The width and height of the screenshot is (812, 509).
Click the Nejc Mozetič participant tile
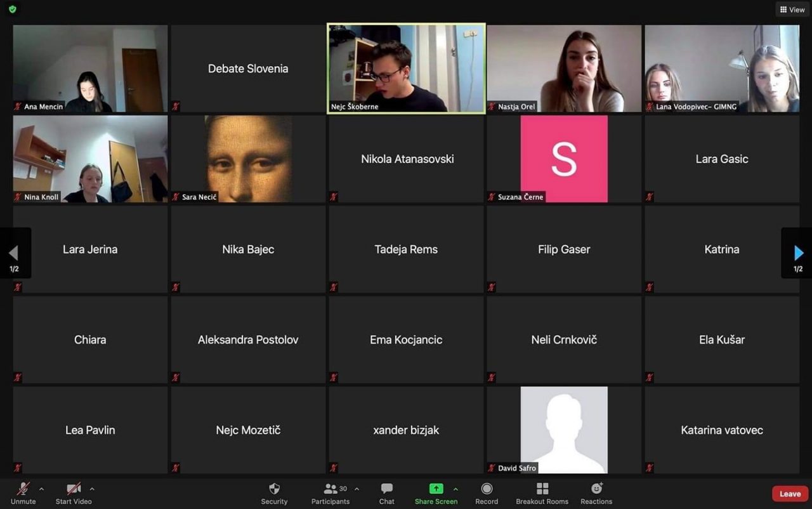[x=248, y=430]
